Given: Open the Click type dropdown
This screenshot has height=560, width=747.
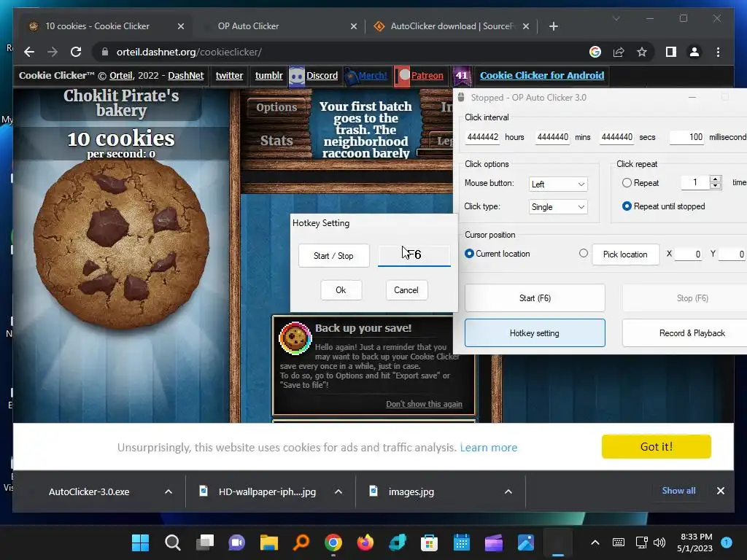Looking at the screenshot, I should pos(558,207).
